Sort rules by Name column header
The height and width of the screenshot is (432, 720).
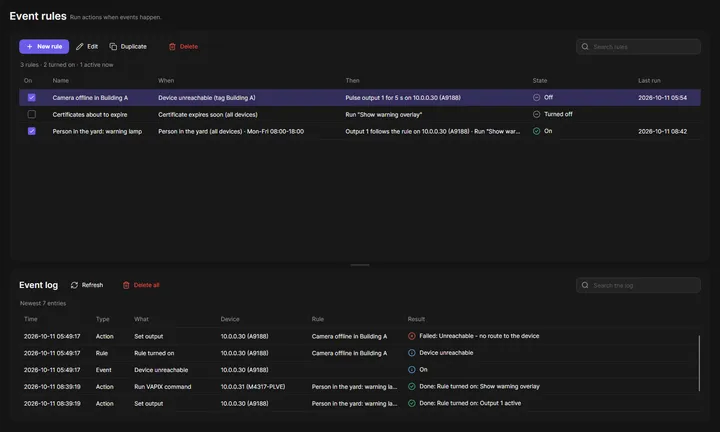pyautogui.click(x=61, y=80)
